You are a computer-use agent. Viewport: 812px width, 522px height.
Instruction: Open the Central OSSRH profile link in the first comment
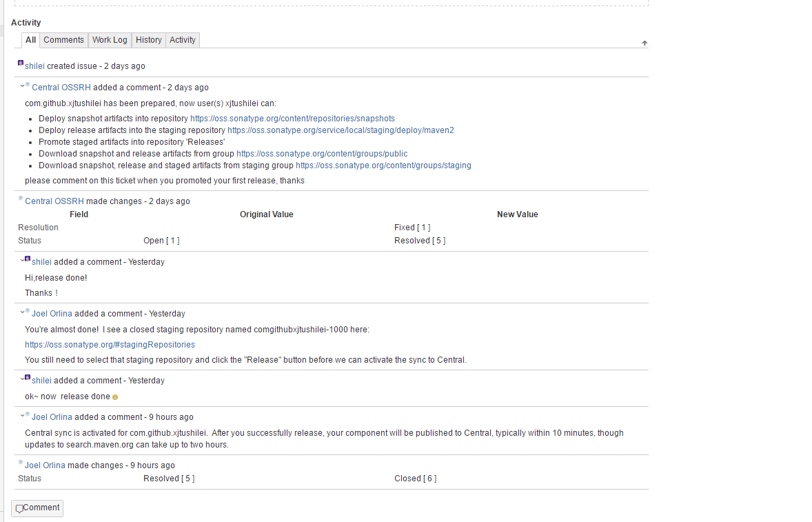(x=61, y=88)
